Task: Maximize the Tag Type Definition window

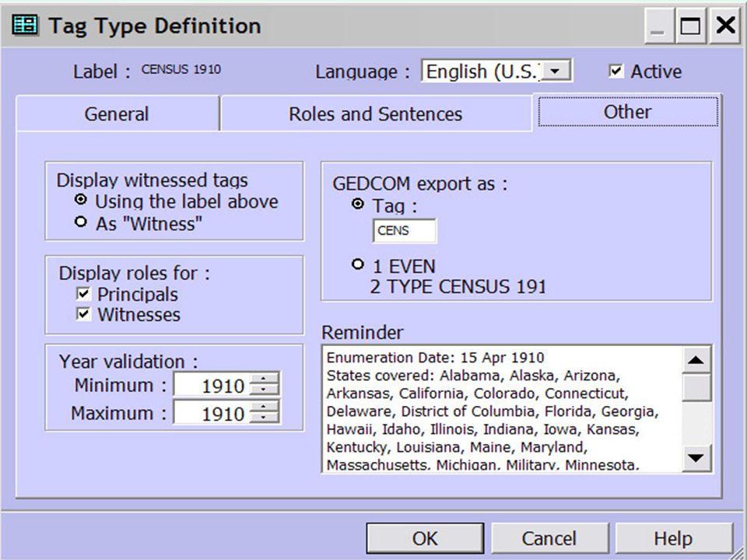Action: pos(690,25)
